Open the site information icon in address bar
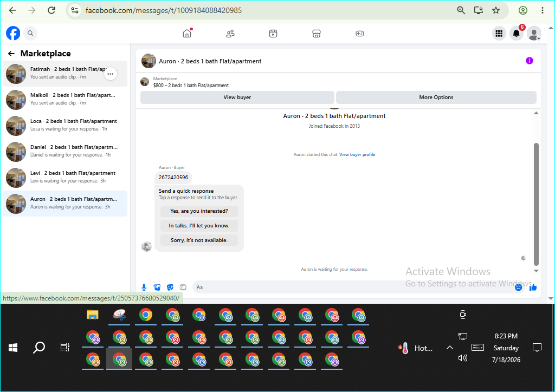The height and width of the screenshot is (392, 555). 75,10
